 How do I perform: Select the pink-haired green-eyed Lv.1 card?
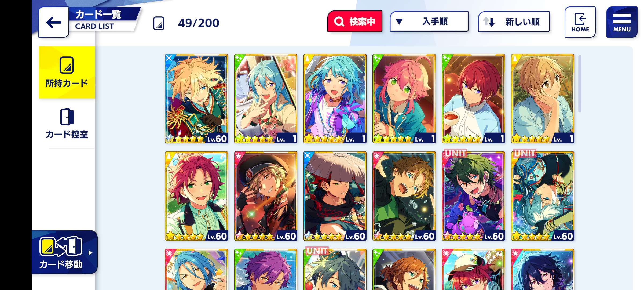pos(404,99)
